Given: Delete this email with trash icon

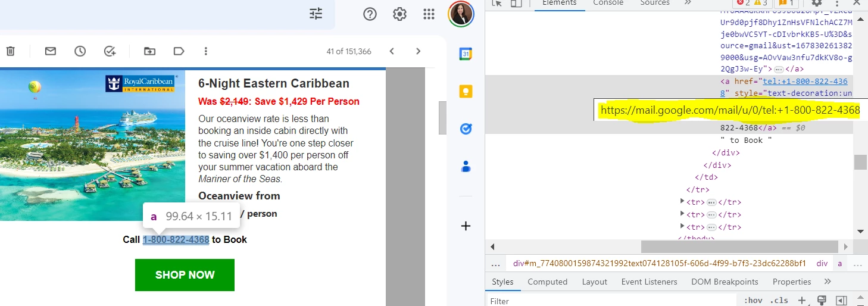Looking at the screenshot, I should point(10,51).
